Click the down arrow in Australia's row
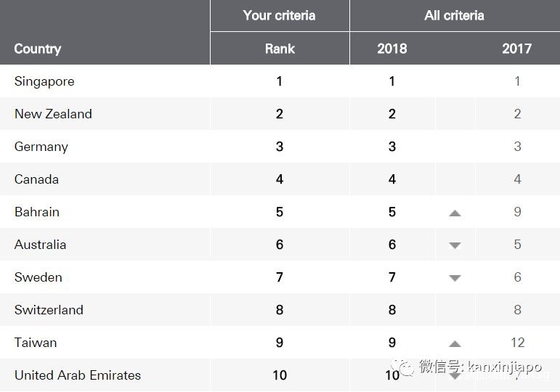 tap(455, 245)
